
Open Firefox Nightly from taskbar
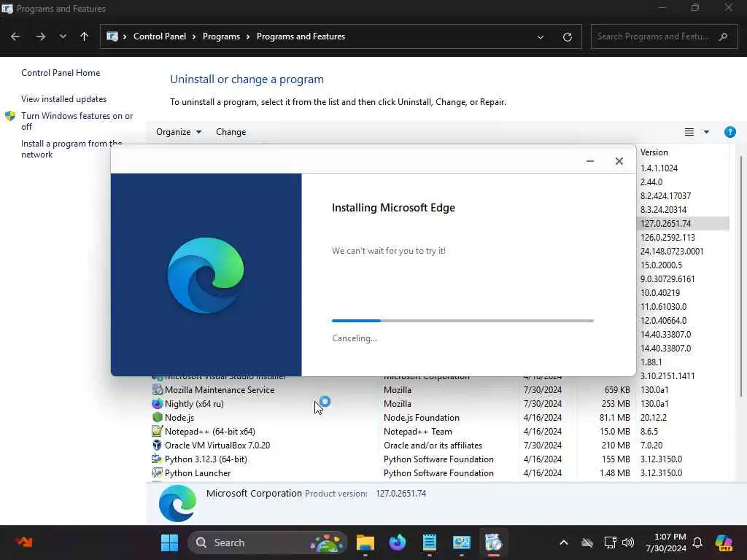coord(398,542)
